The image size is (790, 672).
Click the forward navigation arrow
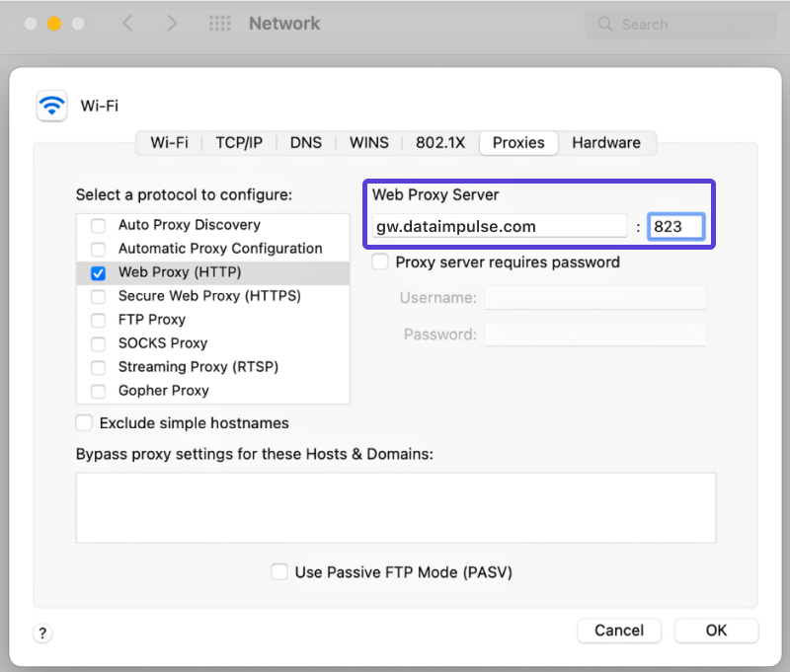tap(172, 23)
